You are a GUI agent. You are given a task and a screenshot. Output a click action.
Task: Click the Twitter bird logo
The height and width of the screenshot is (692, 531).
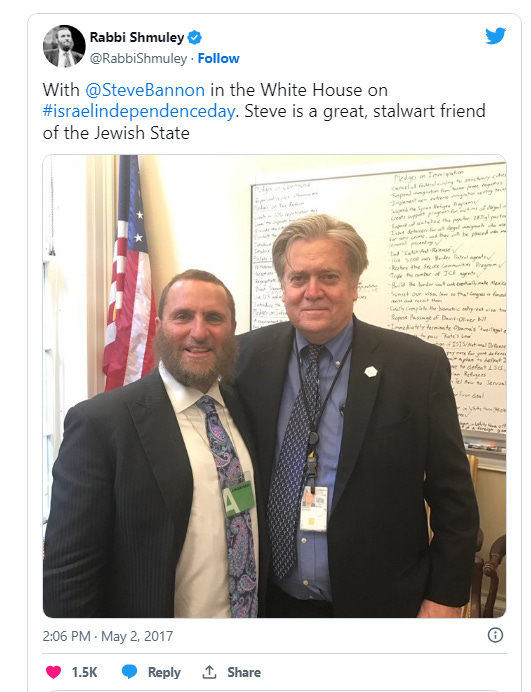coord(495,36)
